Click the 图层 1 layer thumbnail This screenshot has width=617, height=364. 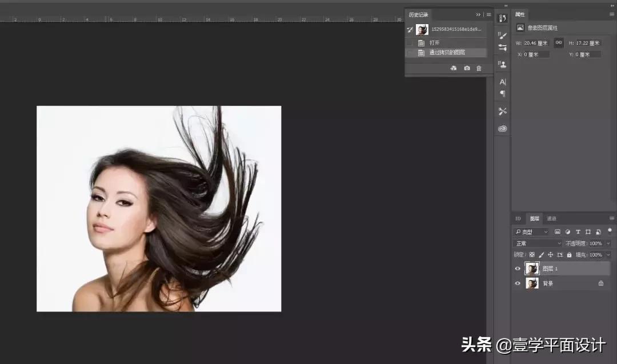pyautogui.click(x=532, y=268)
